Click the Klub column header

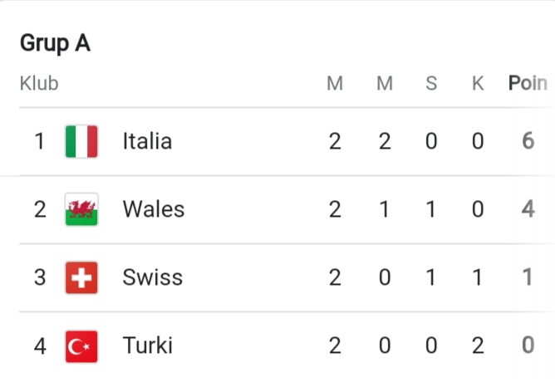[39, 84]
